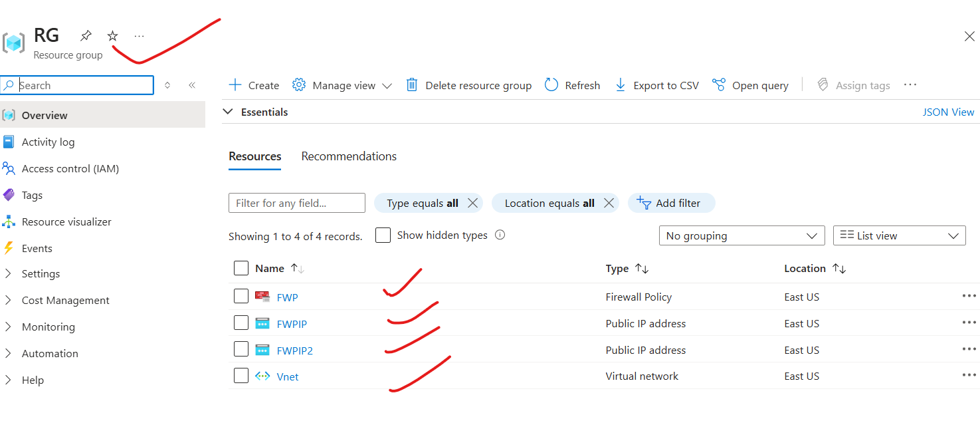Click Open query
This screenshot has height=431, width=980.
click(750, 85)
